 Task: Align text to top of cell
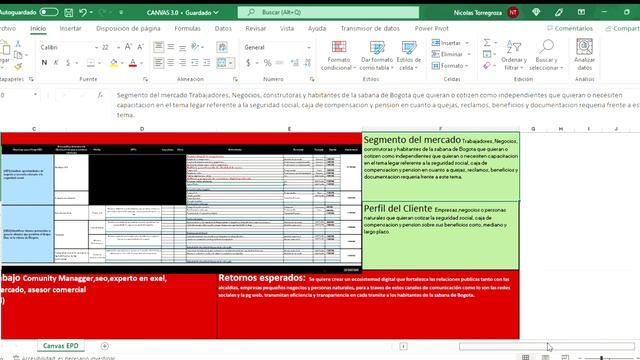[x=158, y=47]
